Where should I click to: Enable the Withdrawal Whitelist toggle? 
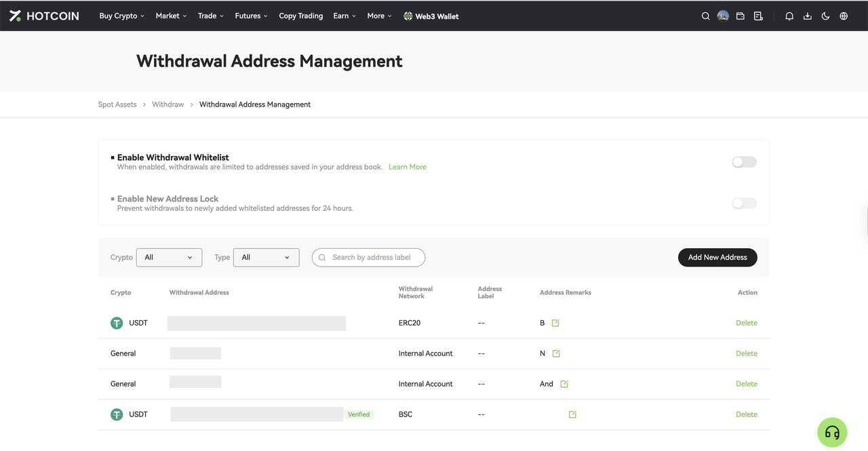(744, 162)
